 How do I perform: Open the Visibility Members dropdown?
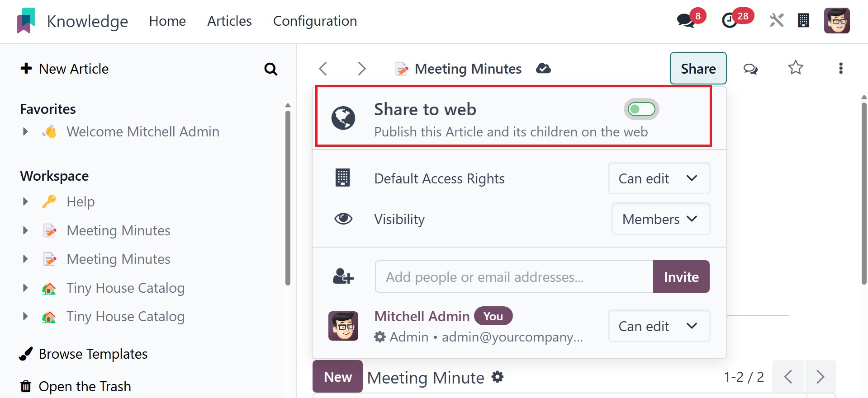[x=661, y=219]
